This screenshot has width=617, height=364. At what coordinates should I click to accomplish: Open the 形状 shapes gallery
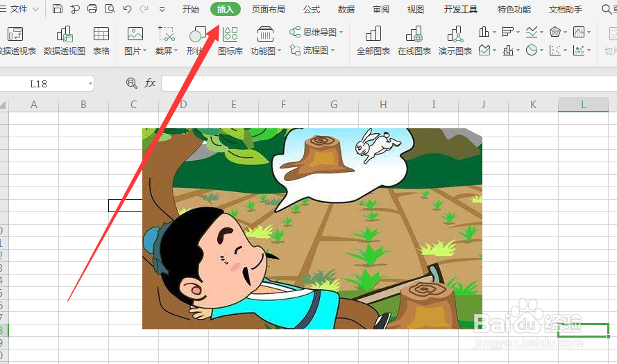pos(196,40)
